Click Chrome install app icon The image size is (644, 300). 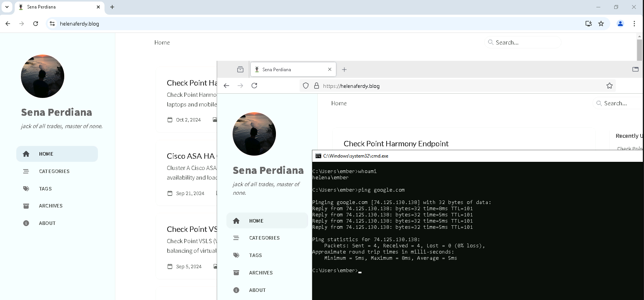(x=588, y=24)
